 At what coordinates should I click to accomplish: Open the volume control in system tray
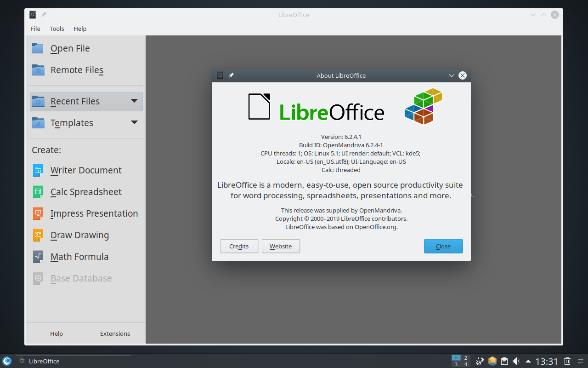tap(516, 361)
